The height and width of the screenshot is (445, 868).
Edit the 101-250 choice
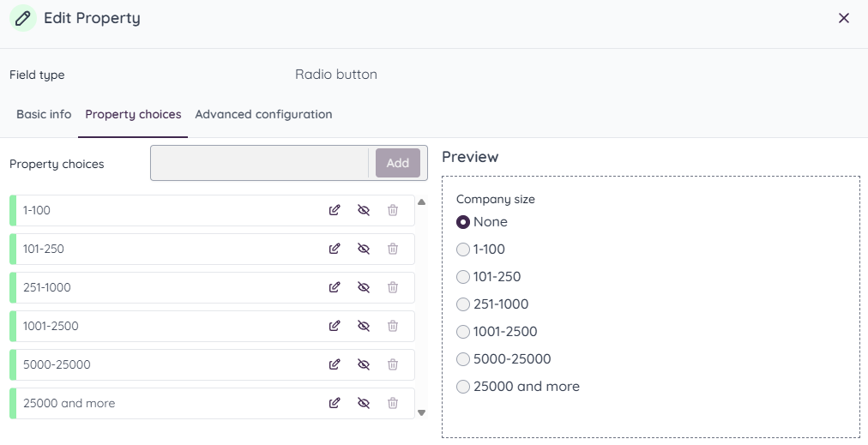[335, 249]
